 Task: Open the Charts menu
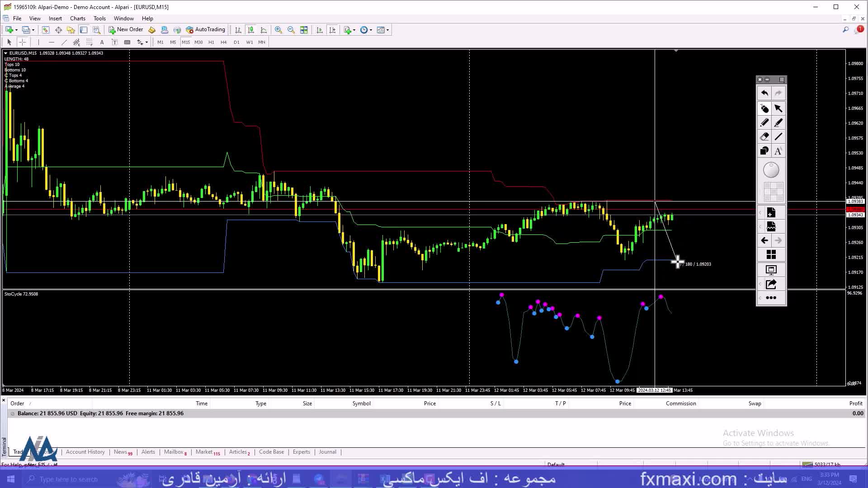click(77, 19)
